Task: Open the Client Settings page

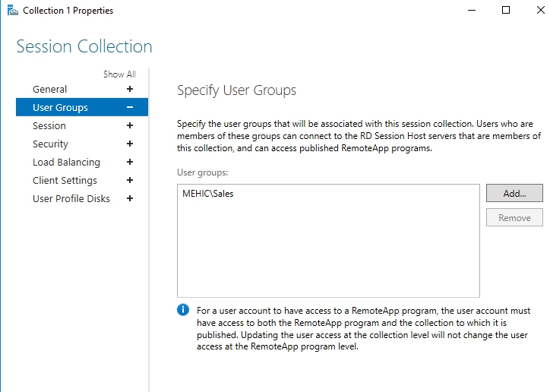Action: [65, 181]
